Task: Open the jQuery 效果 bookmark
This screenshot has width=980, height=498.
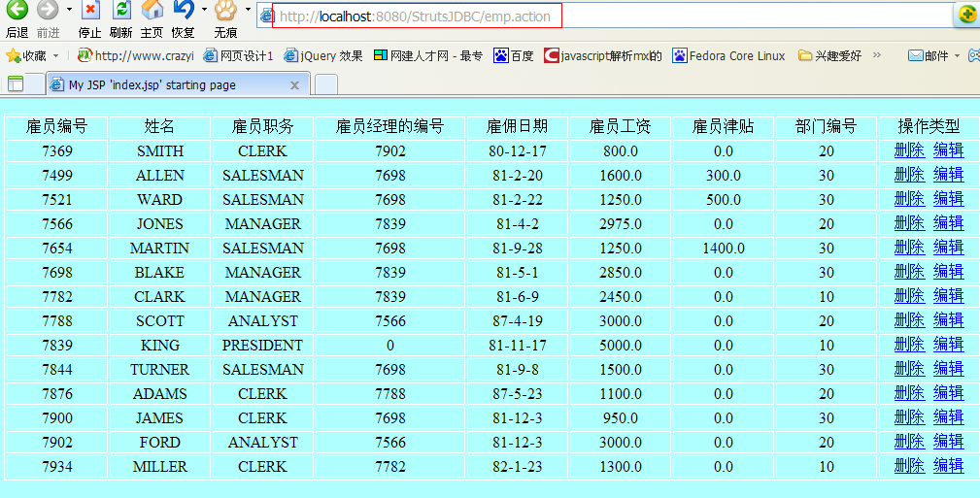Action: [x=323, y=55]
